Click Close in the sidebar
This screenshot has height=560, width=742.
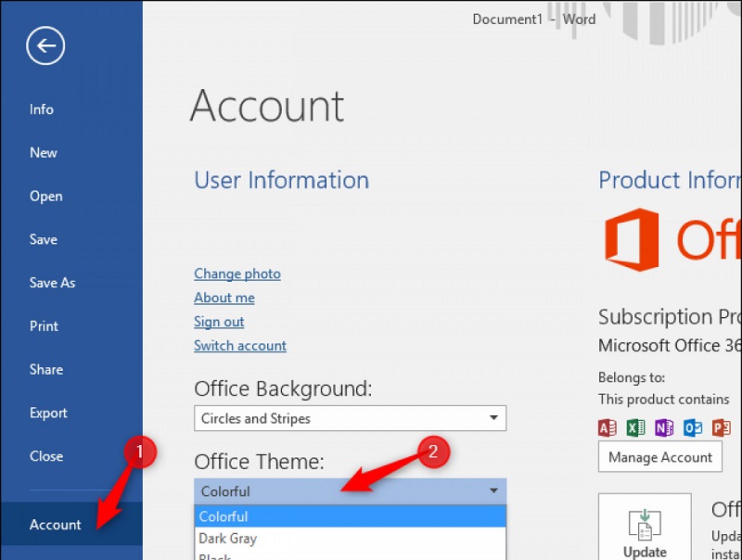46,456
